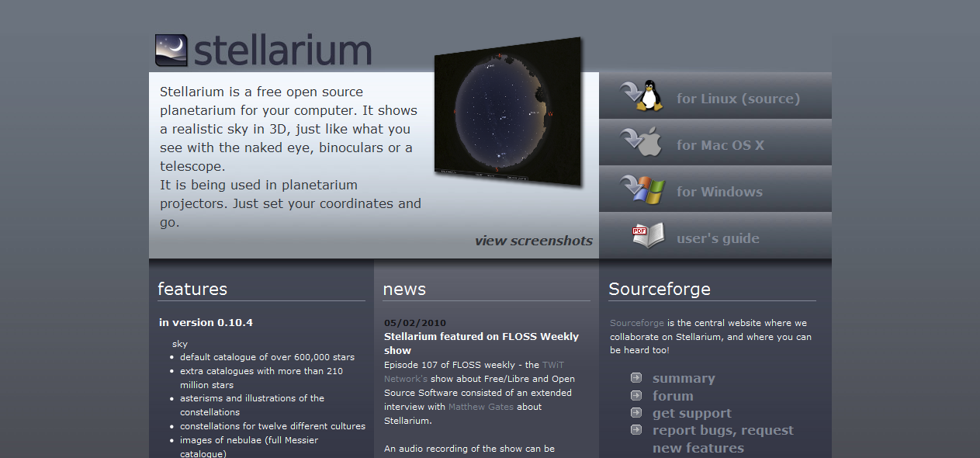Click the arrow icon beside report bugs
This screenshot has width=980, height=458.
pyautogui.click(x=635, y=429)
